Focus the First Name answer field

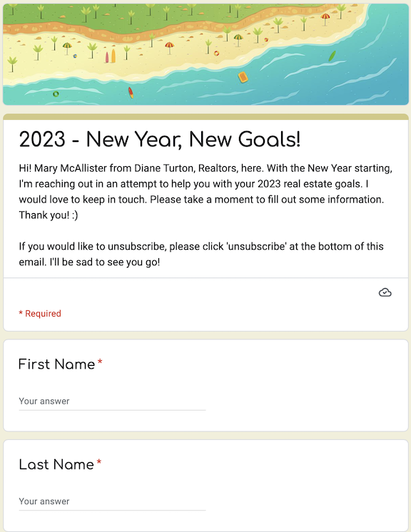click(x=112, y=401)
